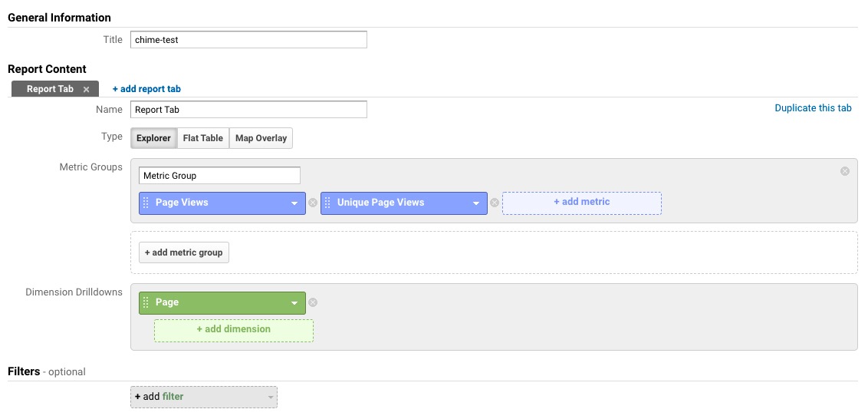This screenshot has height=419, width=868.
Task: Grab the Page dimension drag handle
Action: [x=146, y=302]
